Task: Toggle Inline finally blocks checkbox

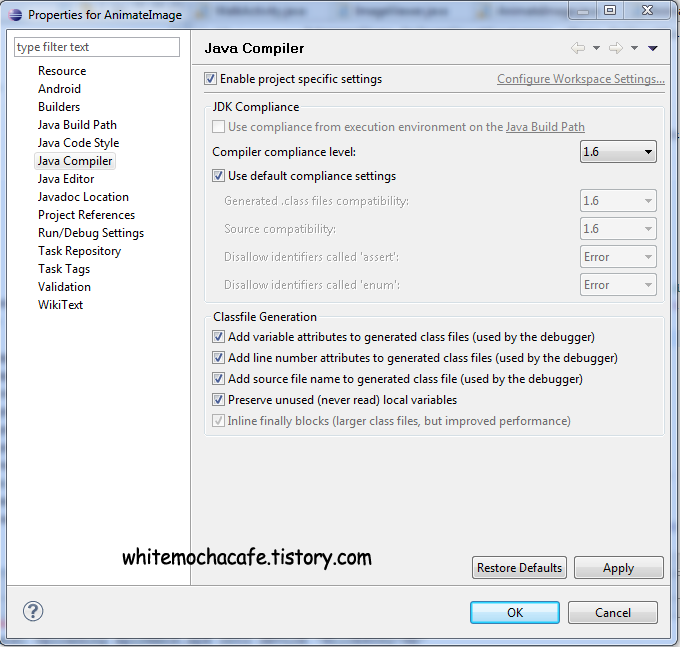Action: (x=218, y=421)
